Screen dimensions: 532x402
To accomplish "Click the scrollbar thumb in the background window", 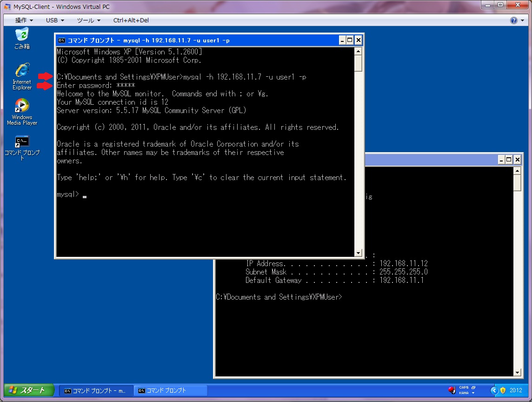I will point(517,183).
